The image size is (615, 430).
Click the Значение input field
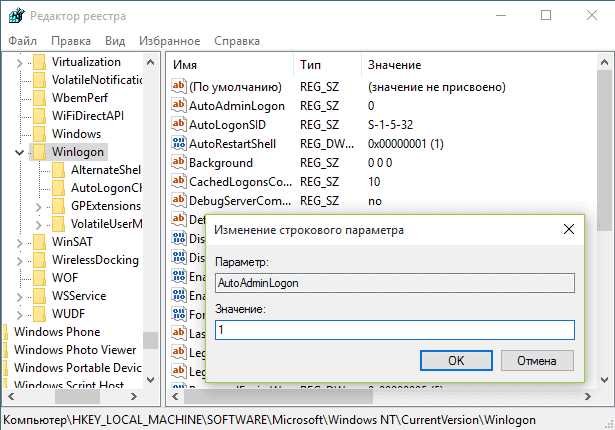click(x=395, y=330)
